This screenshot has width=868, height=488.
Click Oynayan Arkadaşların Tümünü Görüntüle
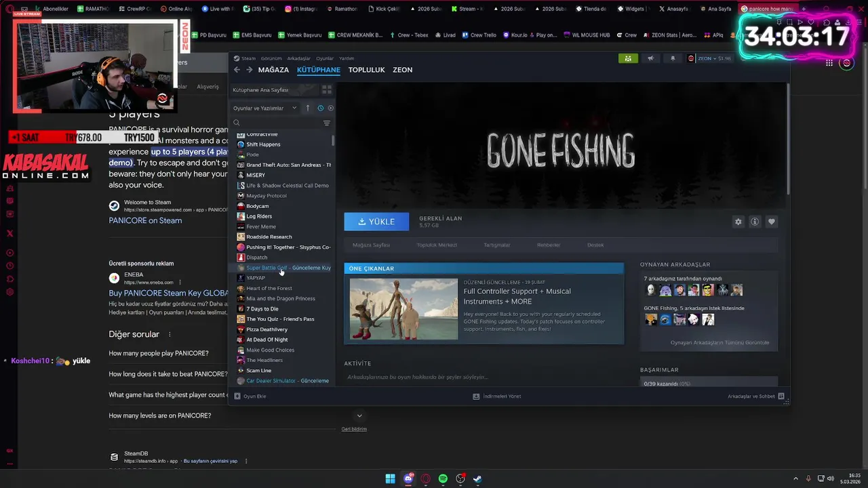tap(719, 342)
